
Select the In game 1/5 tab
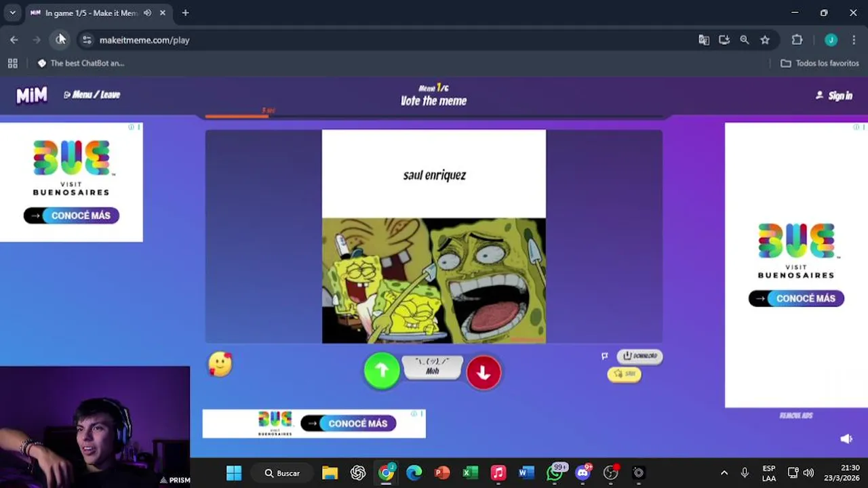click(x=91, y=13)
